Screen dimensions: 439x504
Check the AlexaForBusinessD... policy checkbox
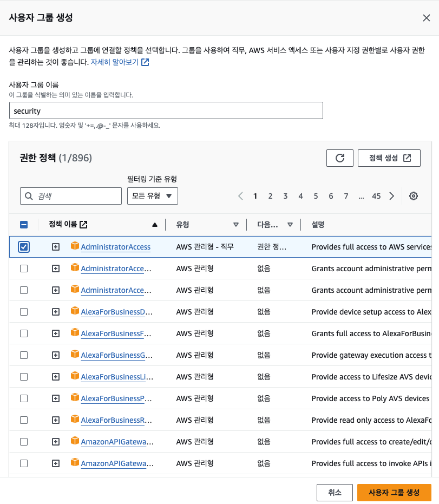24,312
